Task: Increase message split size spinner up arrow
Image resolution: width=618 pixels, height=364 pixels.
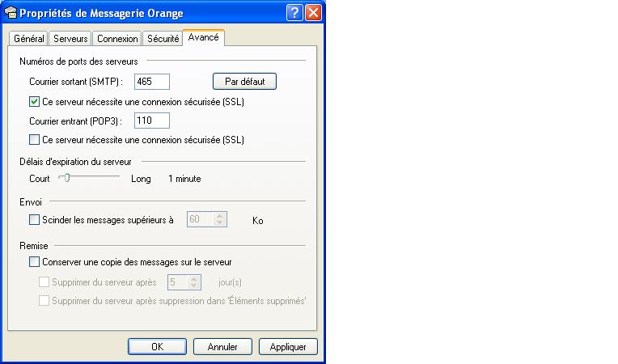Action: click(220, 216)
